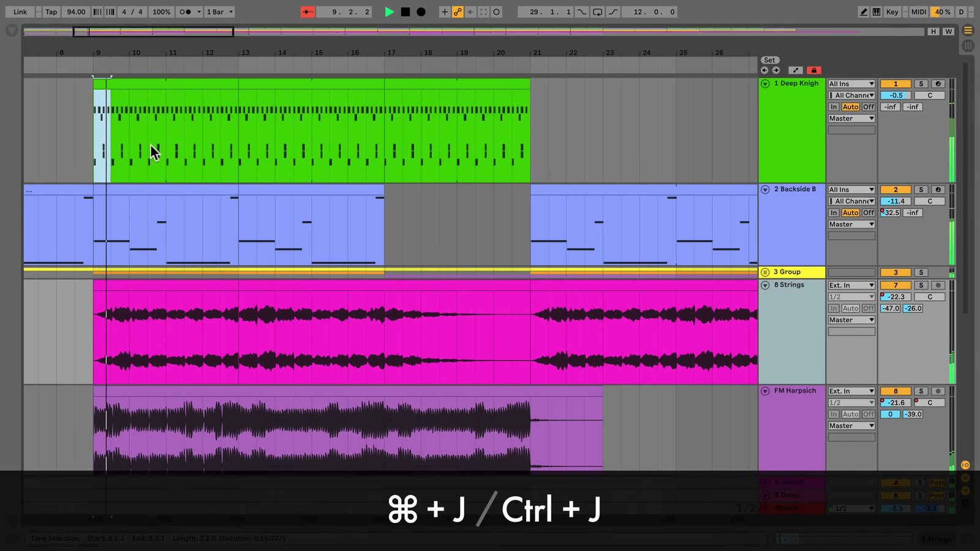This screenshot has height=551, width=980.
Task: Toggle track activator 1 on Deep Knigh
Action: tap(895, 84)
